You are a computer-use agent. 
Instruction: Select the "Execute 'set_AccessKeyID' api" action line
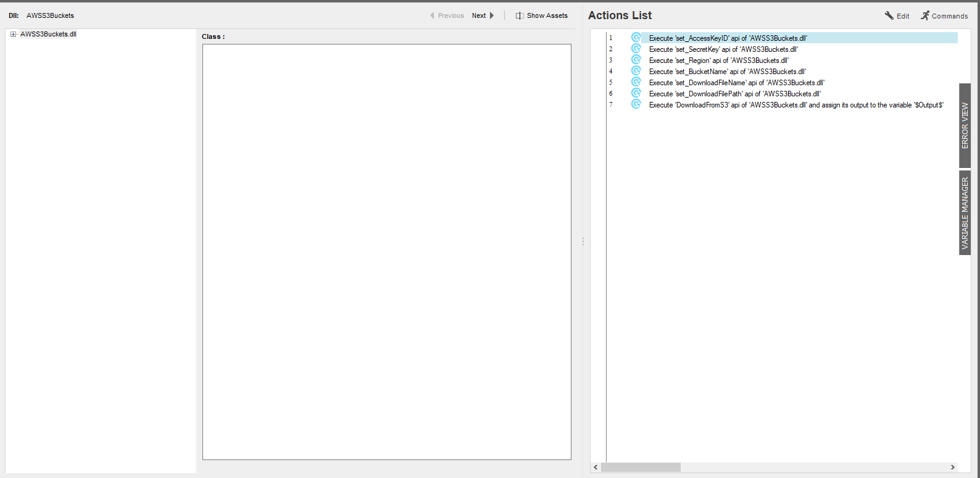coord(728,38)
